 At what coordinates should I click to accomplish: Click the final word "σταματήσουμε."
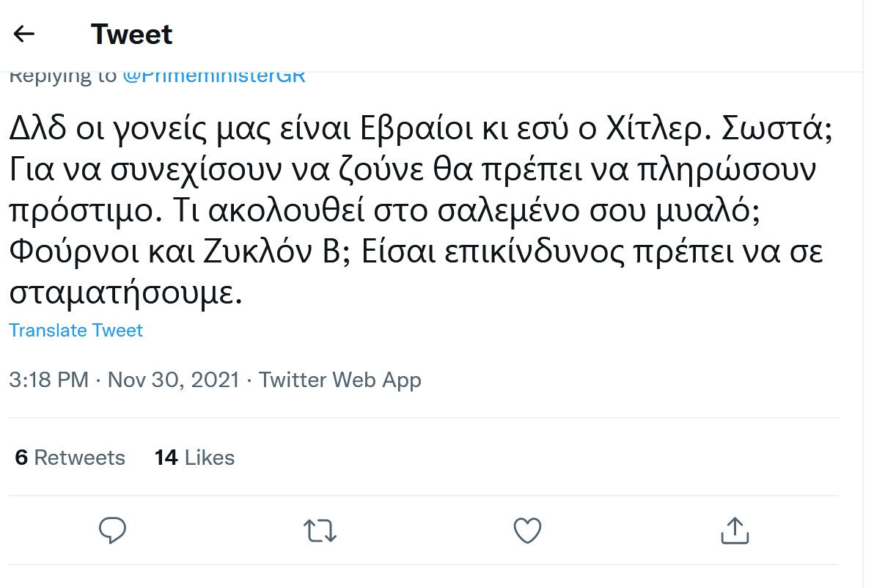(125, 294)
